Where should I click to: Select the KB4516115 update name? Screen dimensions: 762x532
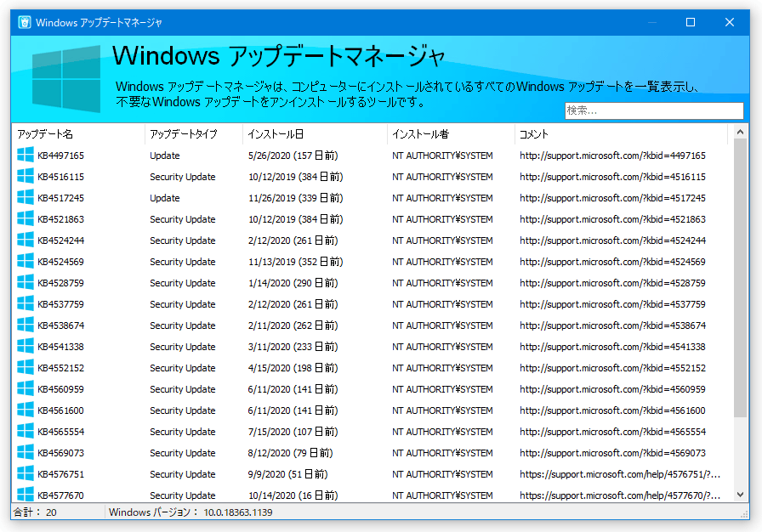[60, 177]
